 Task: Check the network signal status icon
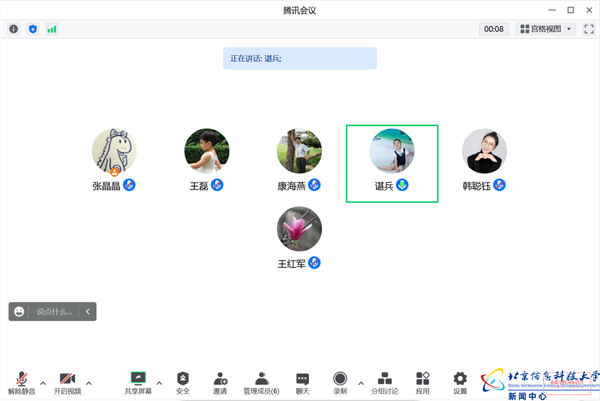[x=51, y=29]
